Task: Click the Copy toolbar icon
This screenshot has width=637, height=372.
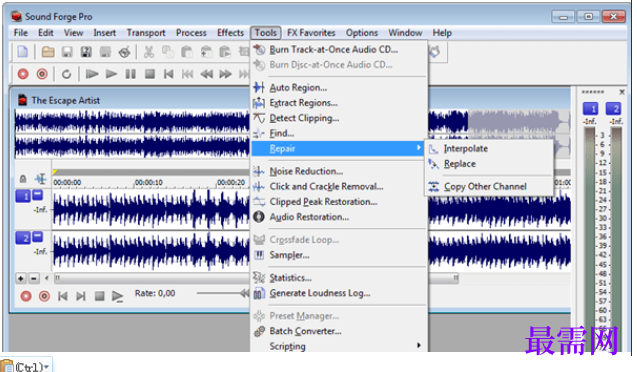Action: point(167,52)
